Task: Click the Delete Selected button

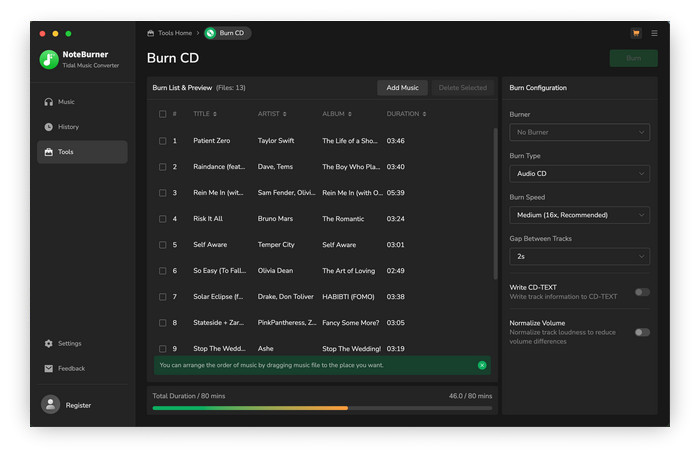Action: [x=462, y=88]
